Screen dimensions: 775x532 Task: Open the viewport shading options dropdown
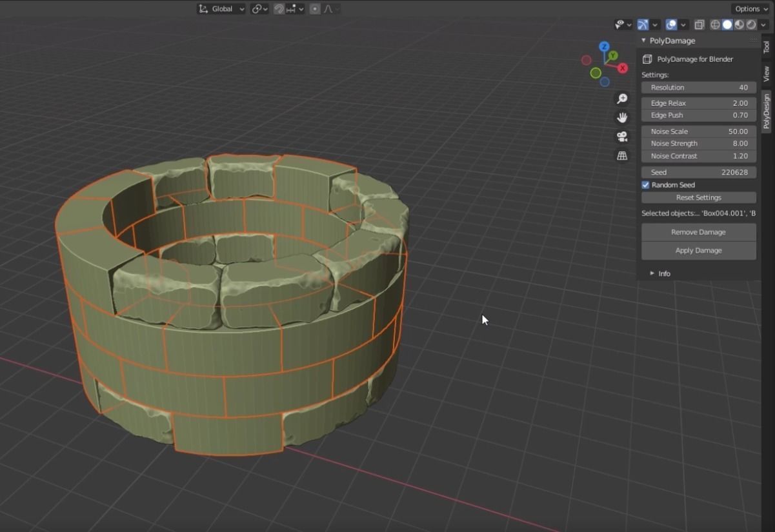(x=764, y=25)
